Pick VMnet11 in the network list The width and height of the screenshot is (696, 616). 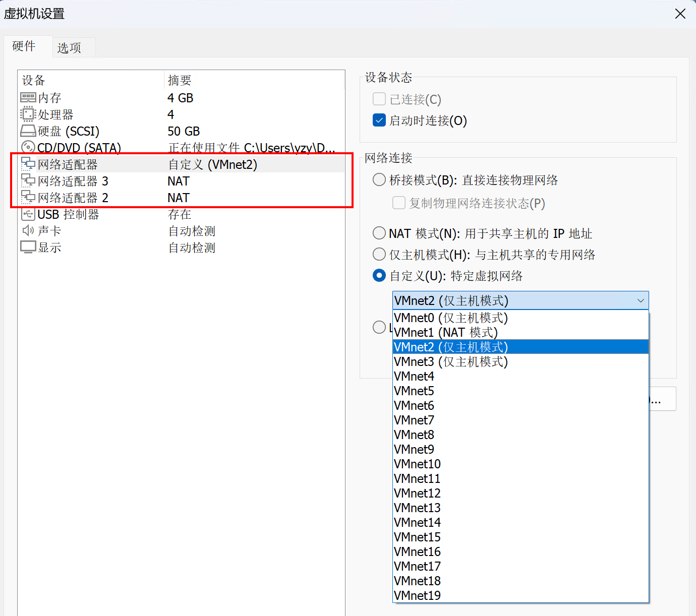click(x=520, y=478)
